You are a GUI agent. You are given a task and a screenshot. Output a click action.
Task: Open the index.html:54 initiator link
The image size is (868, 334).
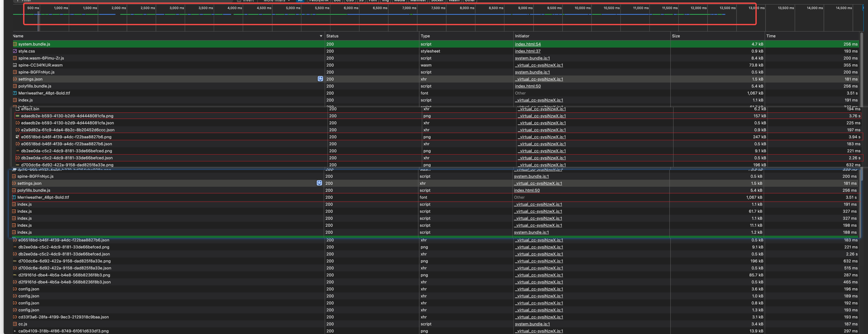(x=528, y=44)
